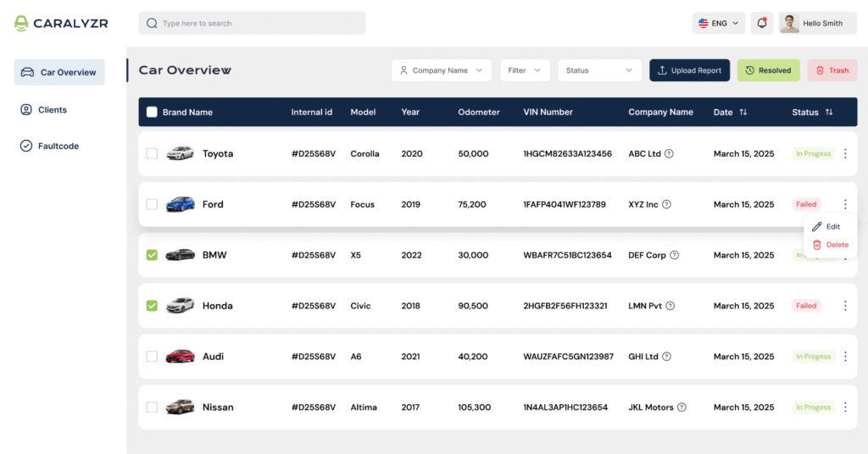Open the Status filter dropdown
868x454 pixels.
(599, 70)
